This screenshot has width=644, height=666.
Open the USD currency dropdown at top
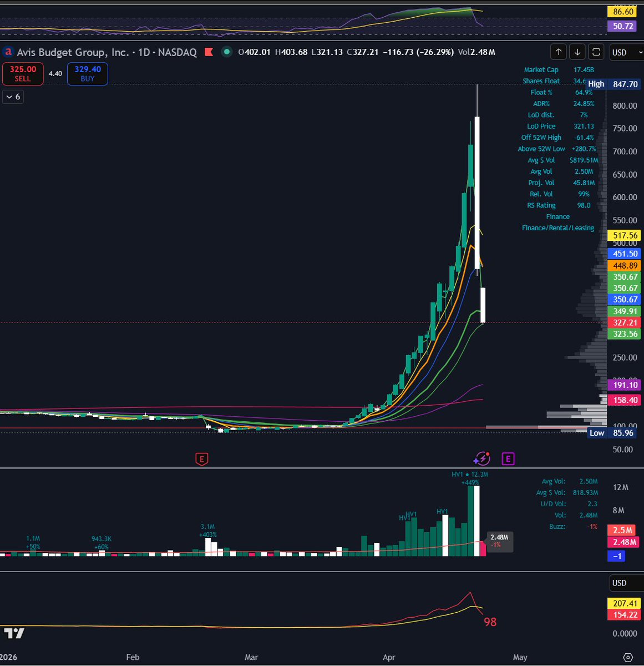[x=626, y=52]
